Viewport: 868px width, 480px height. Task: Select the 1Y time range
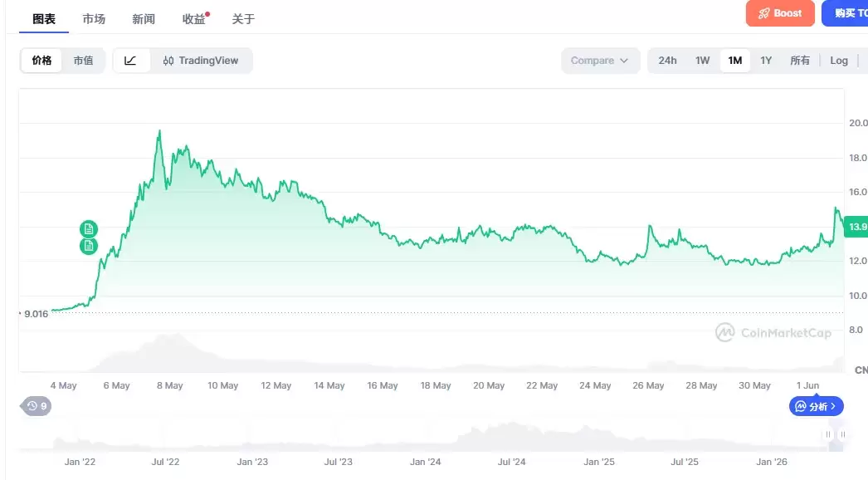766,61
